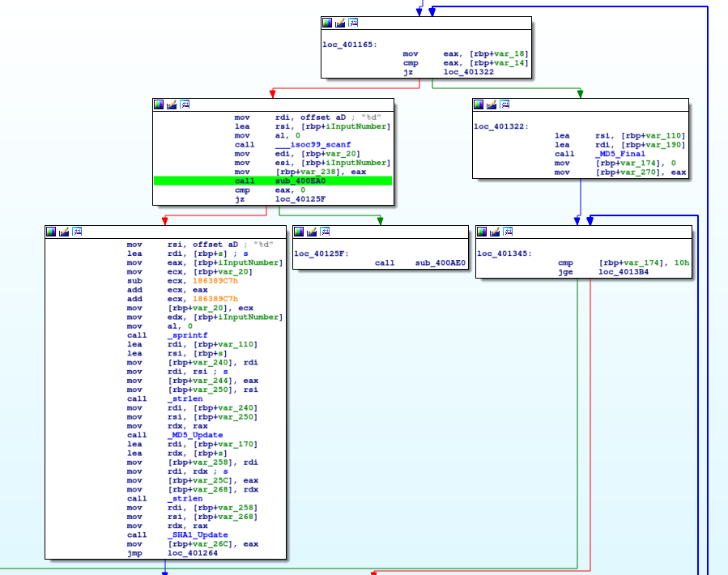
Task: Click group nodes icon on the scanf block
Action: coord(185,104)
